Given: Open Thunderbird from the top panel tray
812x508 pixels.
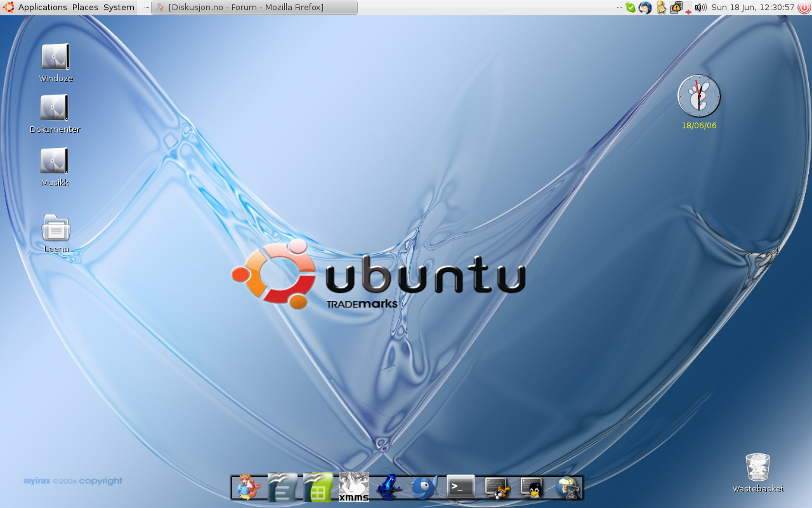Looking at the screenshot, I should point(645,8).
